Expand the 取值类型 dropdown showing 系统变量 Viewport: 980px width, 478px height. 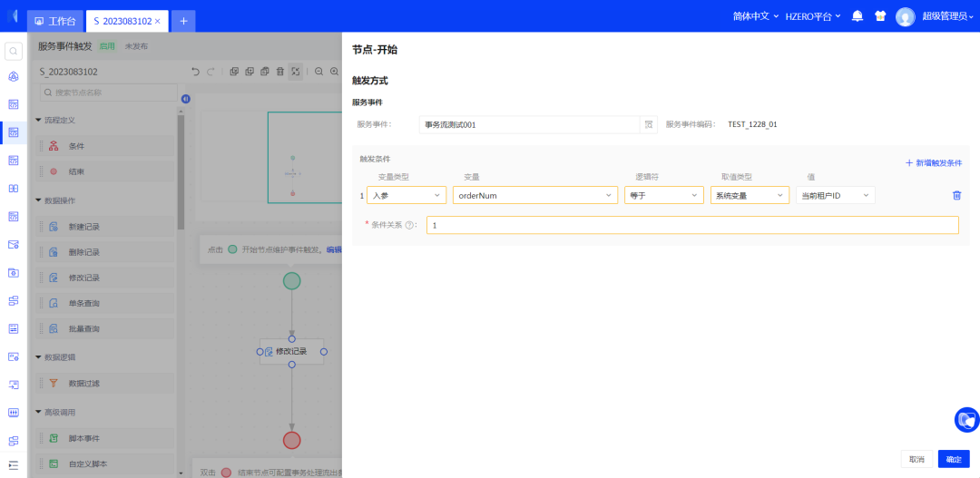coord(749,195)
